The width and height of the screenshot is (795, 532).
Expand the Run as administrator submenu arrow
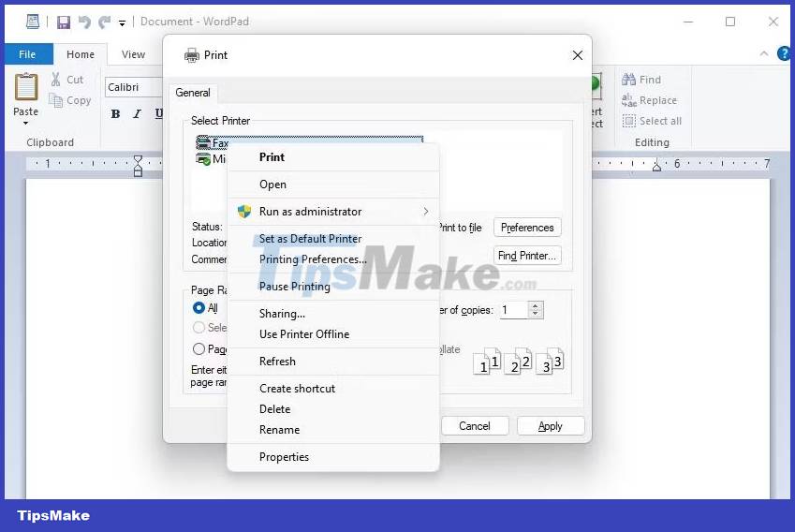(x=426, y=212)
